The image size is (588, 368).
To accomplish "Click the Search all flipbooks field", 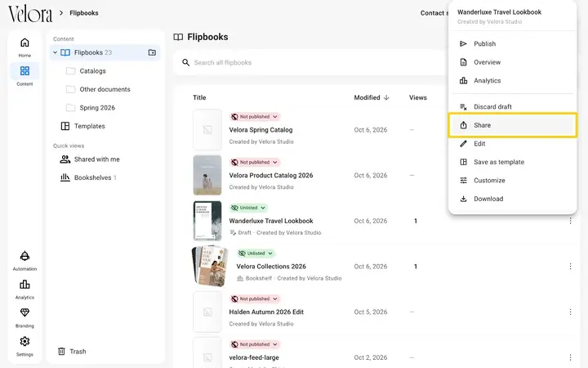I will 311,63.
